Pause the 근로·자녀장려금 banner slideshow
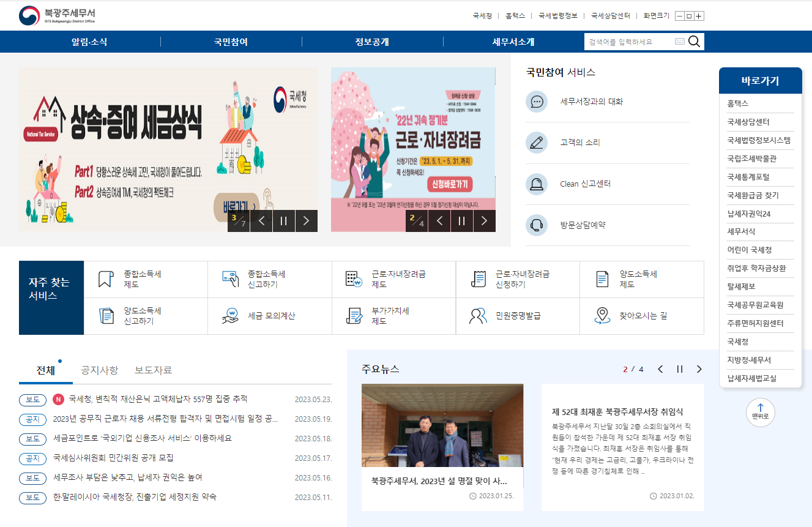Screen dimensions: 812x527 pos(462,221)
